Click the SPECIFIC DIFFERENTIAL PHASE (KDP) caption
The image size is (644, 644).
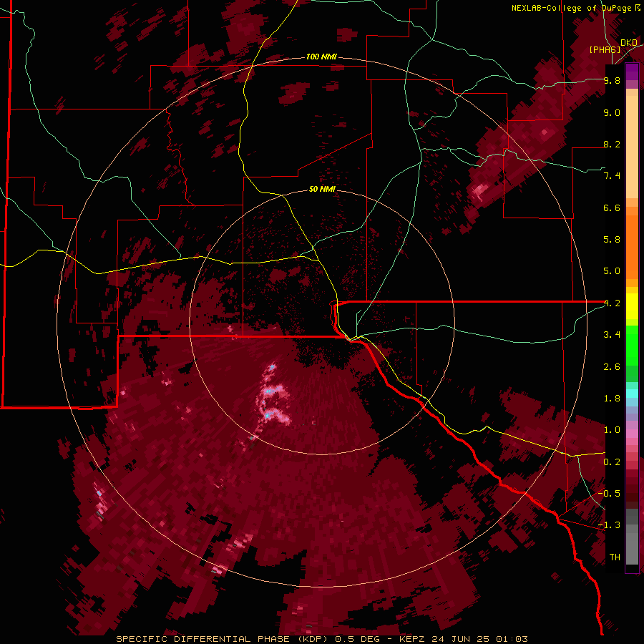(223, 639)
